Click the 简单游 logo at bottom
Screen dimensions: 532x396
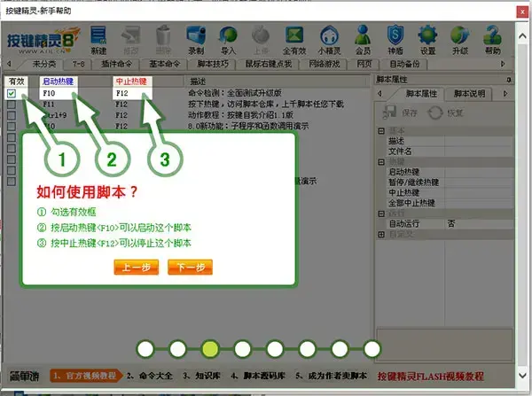pos(25,376)
